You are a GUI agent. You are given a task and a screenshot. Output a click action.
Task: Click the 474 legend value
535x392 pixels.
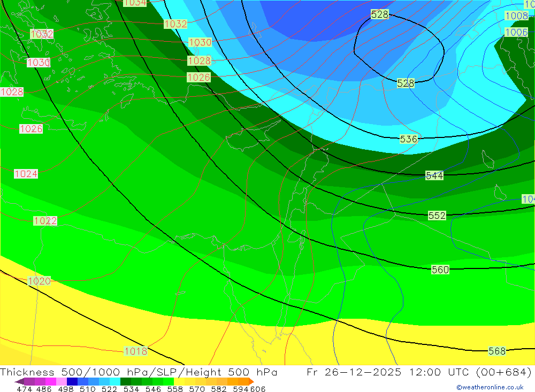(x=24, y=389)
